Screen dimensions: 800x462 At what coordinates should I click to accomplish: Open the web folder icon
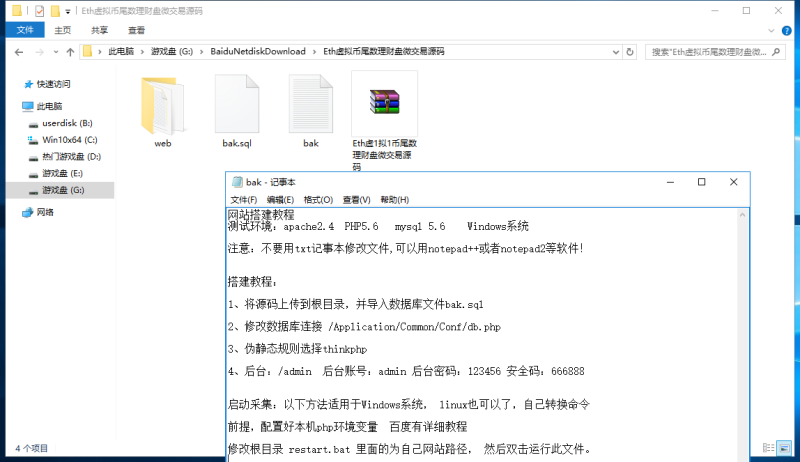(x=163, y=105)
